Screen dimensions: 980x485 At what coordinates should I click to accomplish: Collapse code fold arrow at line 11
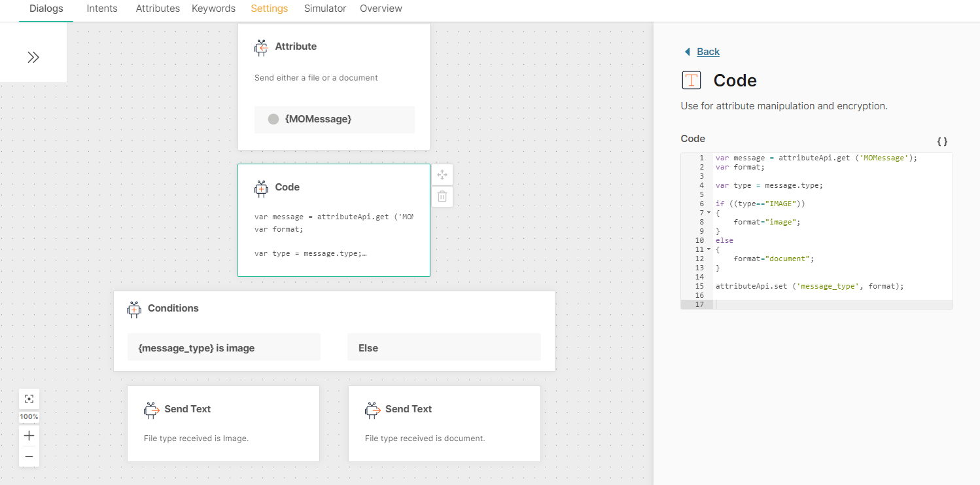[x=709, y=249]
